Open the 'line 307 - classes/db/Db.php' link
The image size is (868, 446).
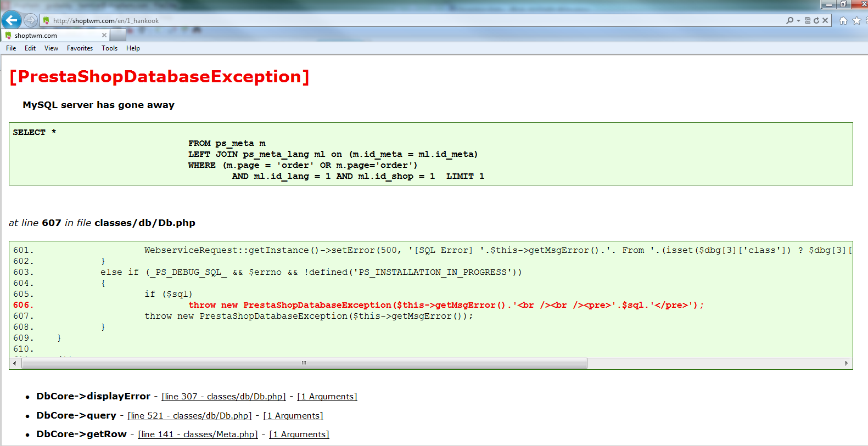click(224, 397)
